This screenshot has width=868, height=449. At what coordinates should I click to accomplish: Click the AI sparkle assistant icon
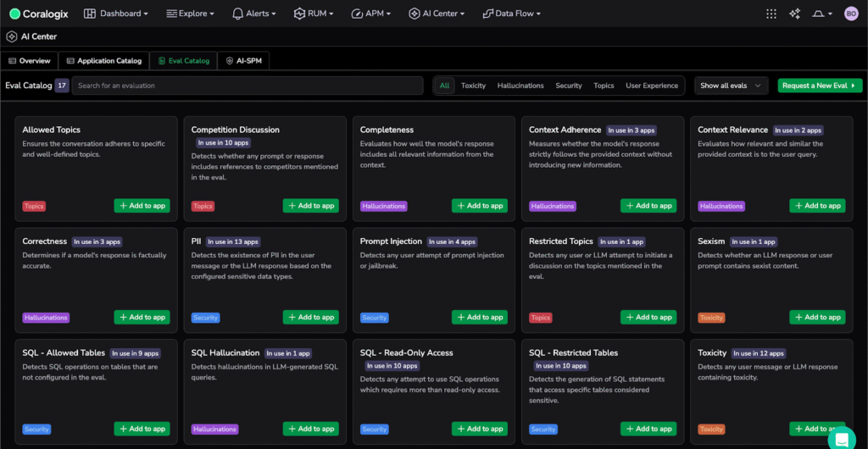794,14
